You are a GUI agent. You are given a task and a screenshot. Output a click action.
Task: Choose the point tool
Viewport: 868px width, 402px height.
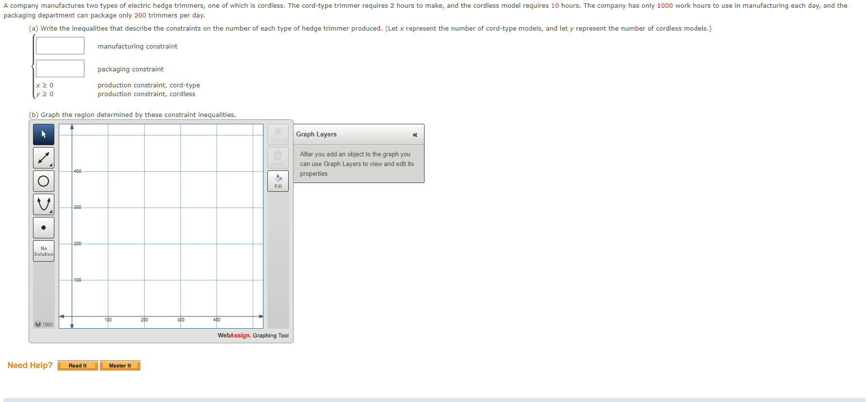44,228
